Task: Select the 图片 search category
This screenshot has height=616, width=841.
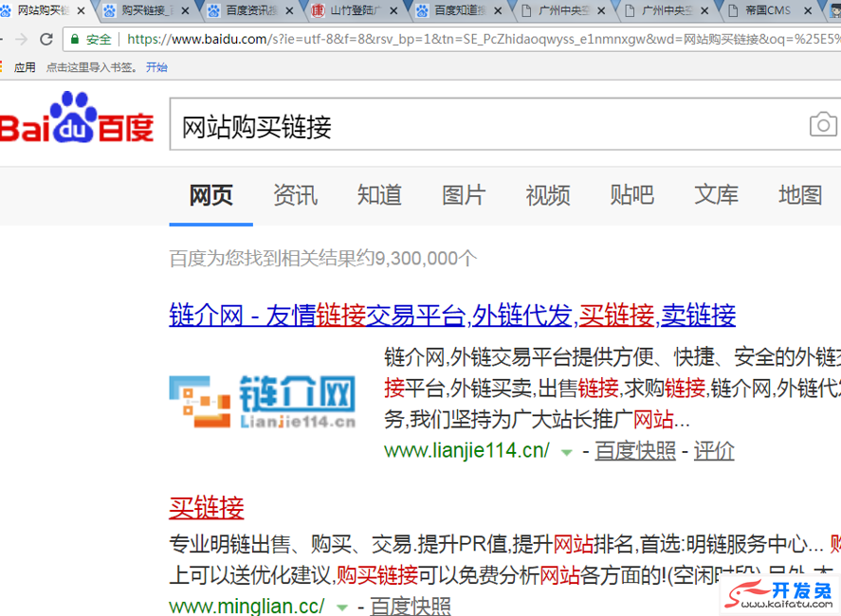Action: (464, 195)
